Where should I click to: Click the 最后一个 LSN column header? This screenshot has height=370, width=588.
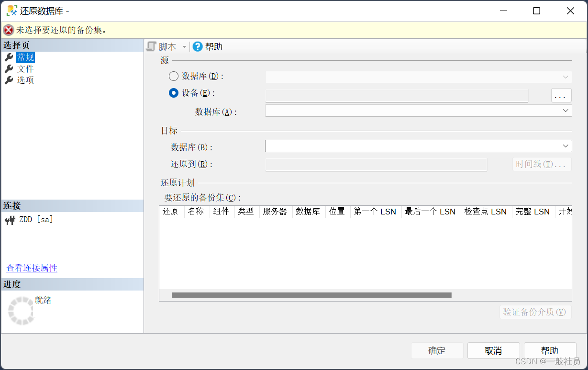click(431, 212)
